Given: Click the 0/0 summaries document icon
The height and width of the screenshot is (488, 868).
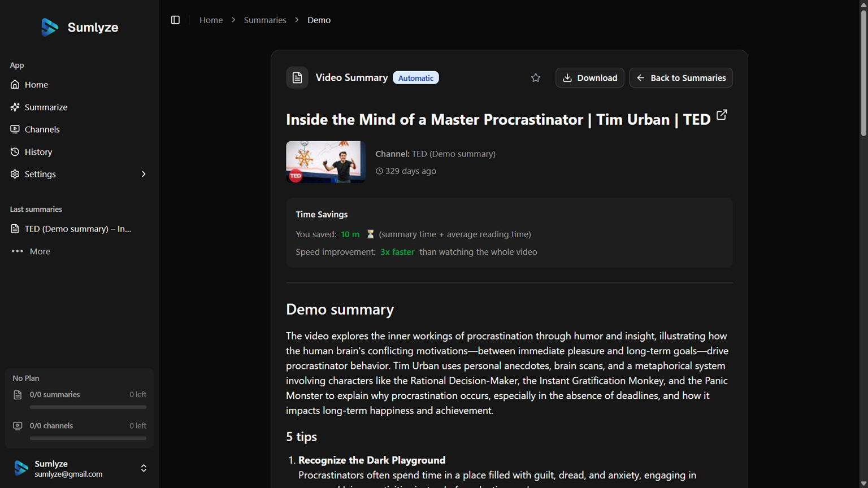Looking at the screenshot, I should [x=18, y=395].
